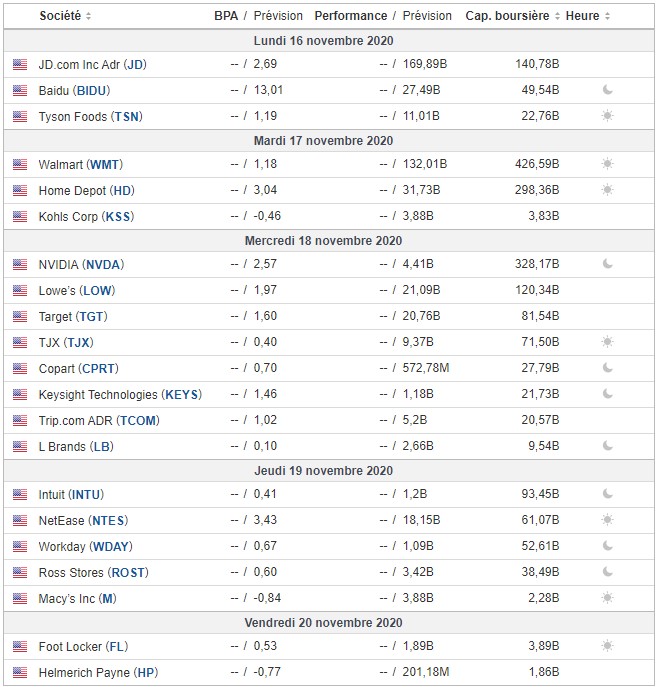The height and width of the screenshot is (687, 657).
Task: Sort table using Société column arrows
Action: click(x=88, y=16)
